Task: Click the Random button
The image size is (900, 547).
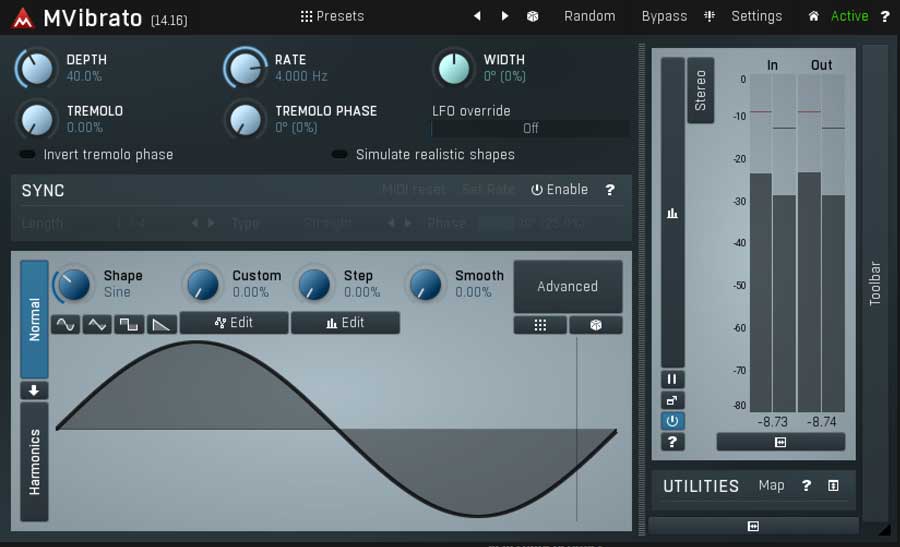Action: 589,16
